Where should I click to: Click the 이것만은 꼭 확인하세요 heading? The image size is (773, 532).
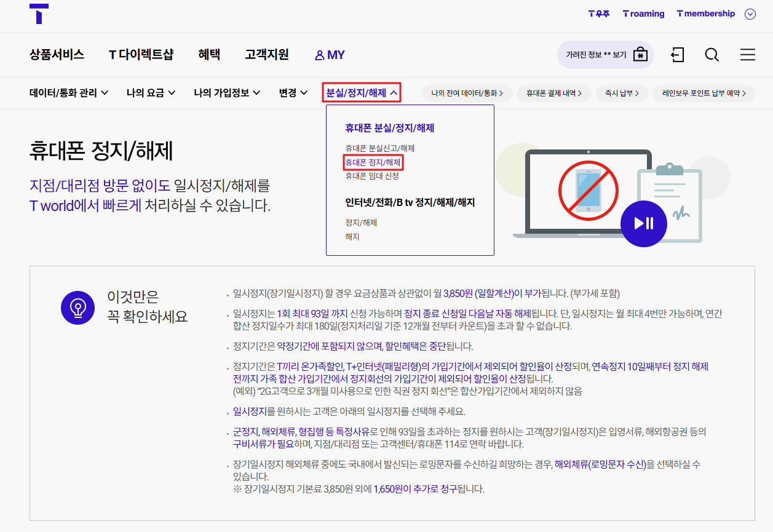pyautogui.click(x=148, y=307)
